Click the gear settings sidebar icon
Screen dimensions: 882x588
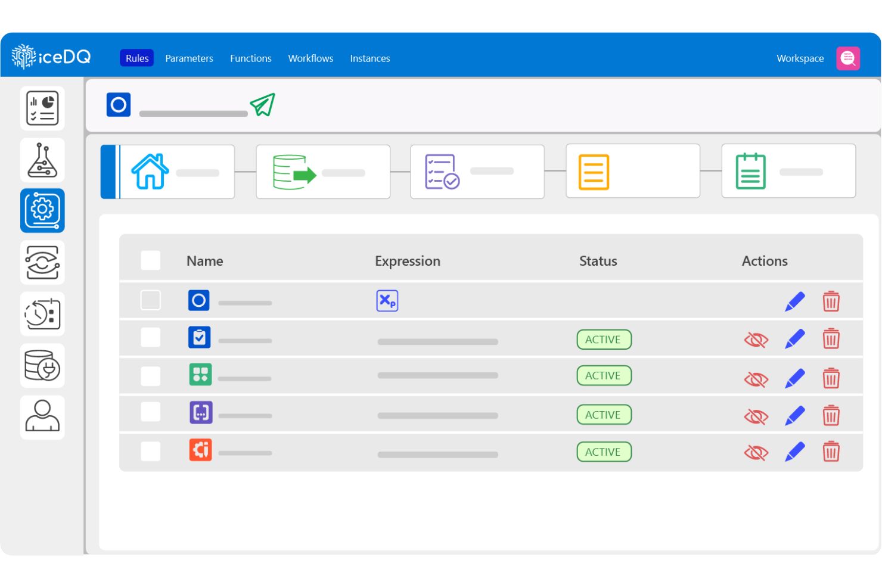(42, 211)
